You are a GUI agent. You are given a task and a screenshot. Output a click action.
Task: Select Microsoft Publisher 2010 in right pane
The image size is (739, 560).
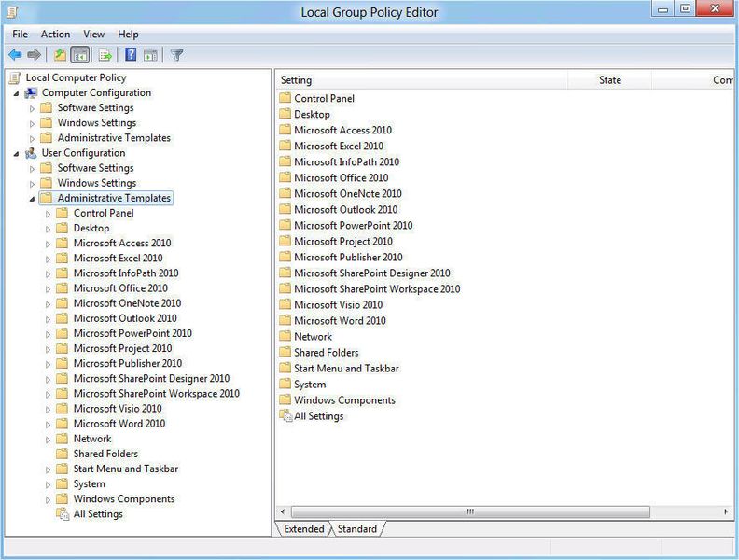pyautogui.click(x=348, y=257)
